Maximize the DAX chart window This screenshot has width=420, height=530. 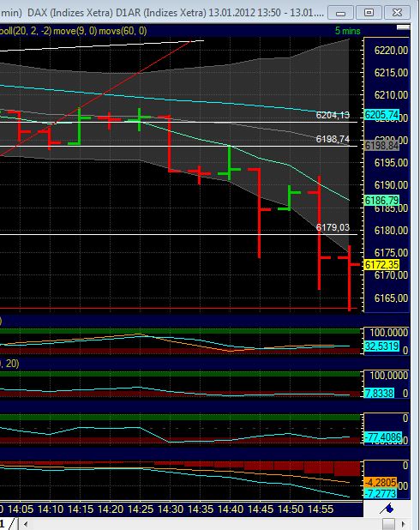[x=369, y=13]
